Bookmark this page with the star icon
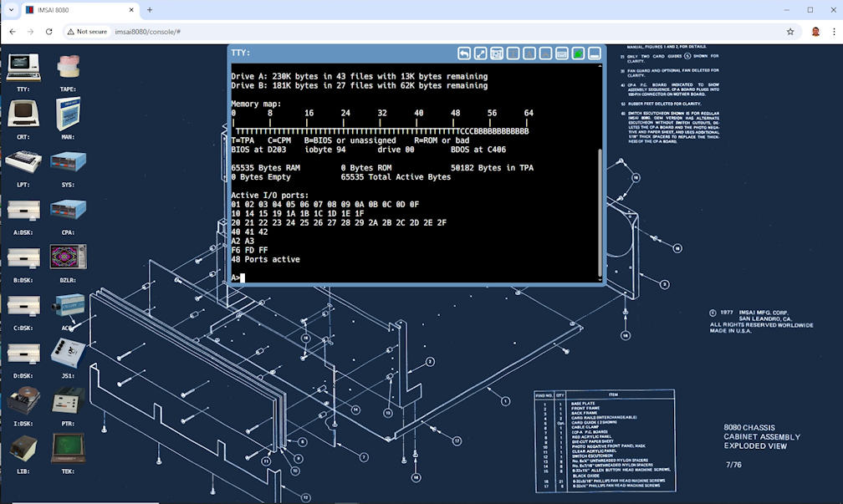The image size is (843, 504). coord(790,32)
